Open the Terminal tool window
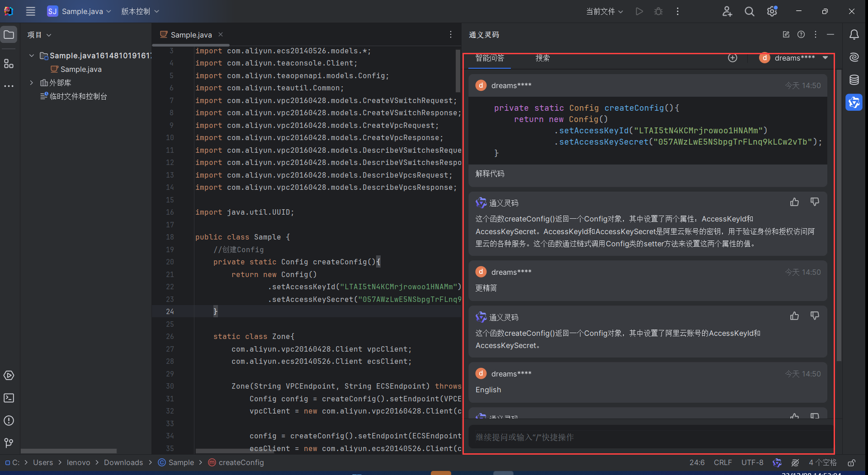 [x=9, y=398]
